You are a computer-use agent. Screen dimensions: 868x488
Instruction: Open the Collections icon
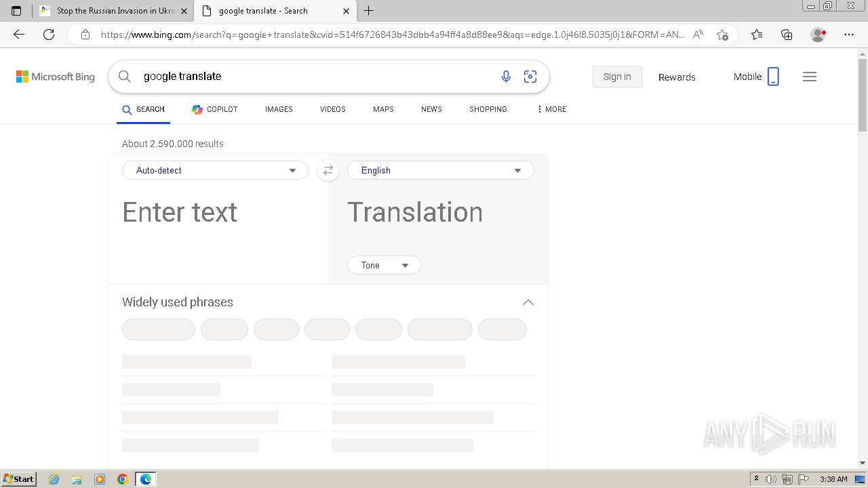(x=787, y=35)
